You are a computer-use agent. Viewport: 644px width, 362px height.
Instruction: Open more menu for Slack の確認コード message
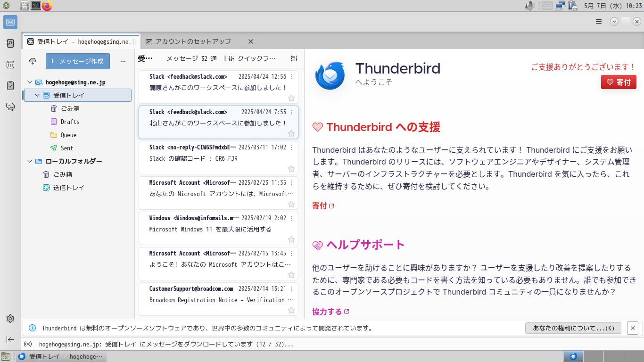(291, 148)
